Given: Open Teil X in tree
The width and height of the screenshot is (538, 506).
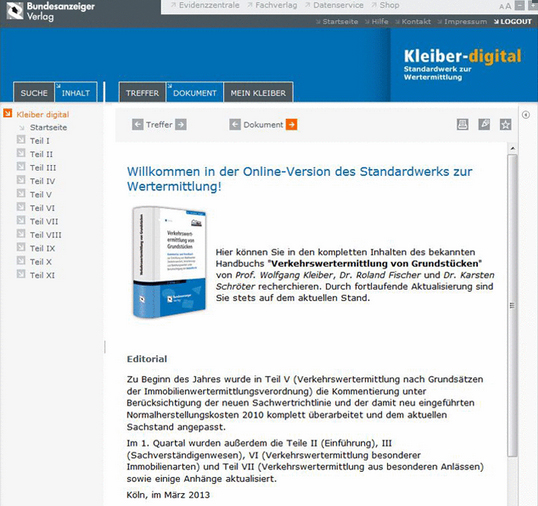Looking at the screenshot, I should tap(40, 262).
